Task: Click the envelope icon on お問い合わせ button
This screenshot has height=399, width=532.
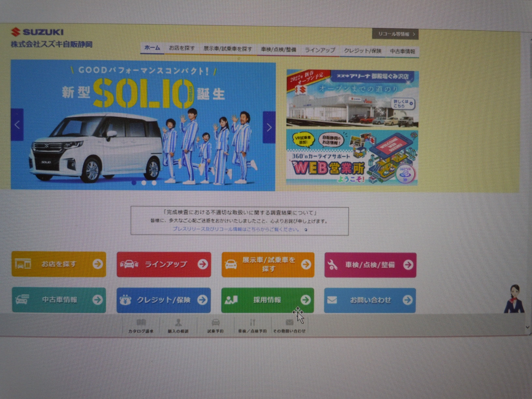Action: pos(332,300)
